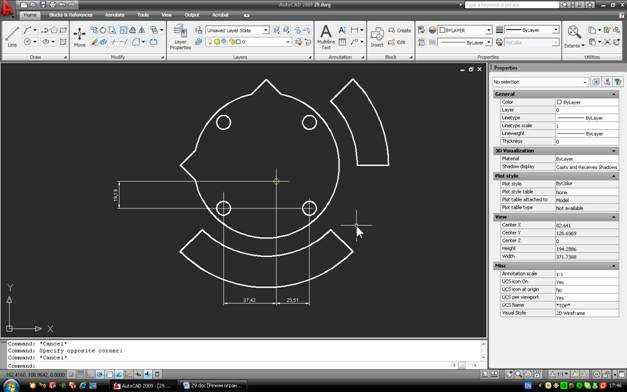Switch to the Annotate ribbon tab
Screen dimensions: 627x392
pyautogui.click(x=114, y=15)
